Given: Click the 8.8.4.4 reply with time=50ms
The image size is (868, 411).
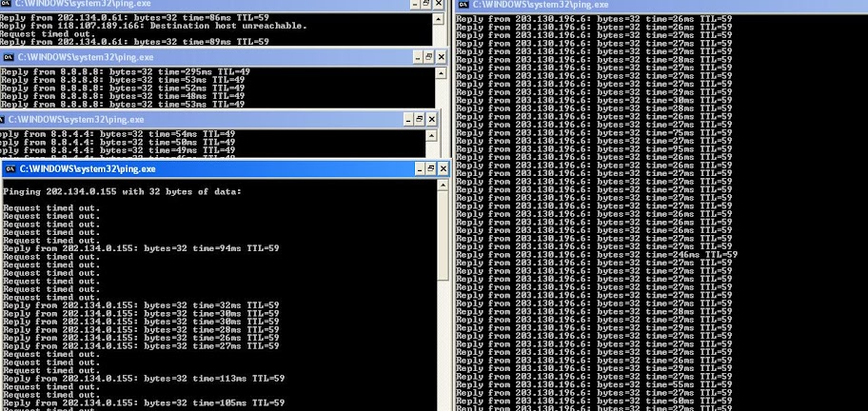Looking at the screenshot, I should click(117, 142).
